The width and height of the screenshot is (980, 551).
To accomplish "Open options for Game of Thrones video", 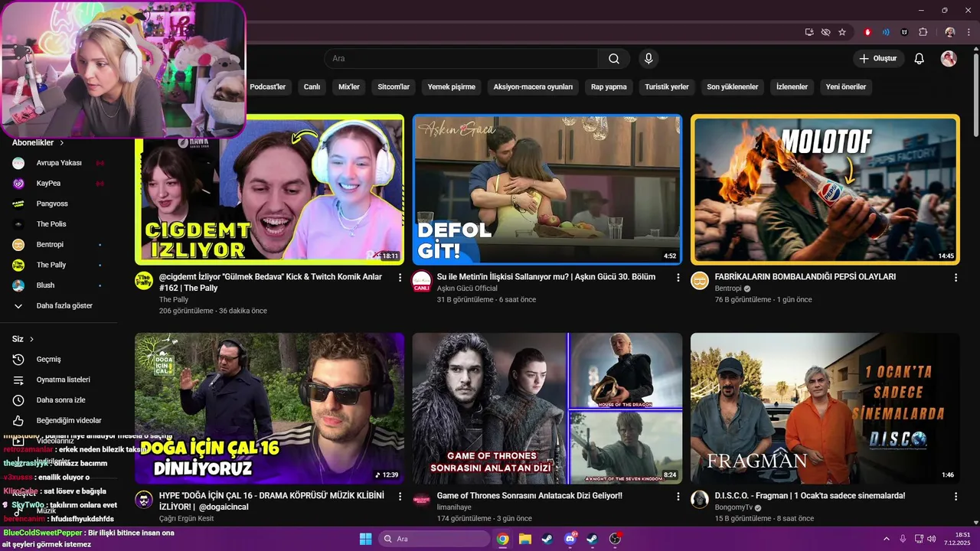I will click(x=678, y=497).
